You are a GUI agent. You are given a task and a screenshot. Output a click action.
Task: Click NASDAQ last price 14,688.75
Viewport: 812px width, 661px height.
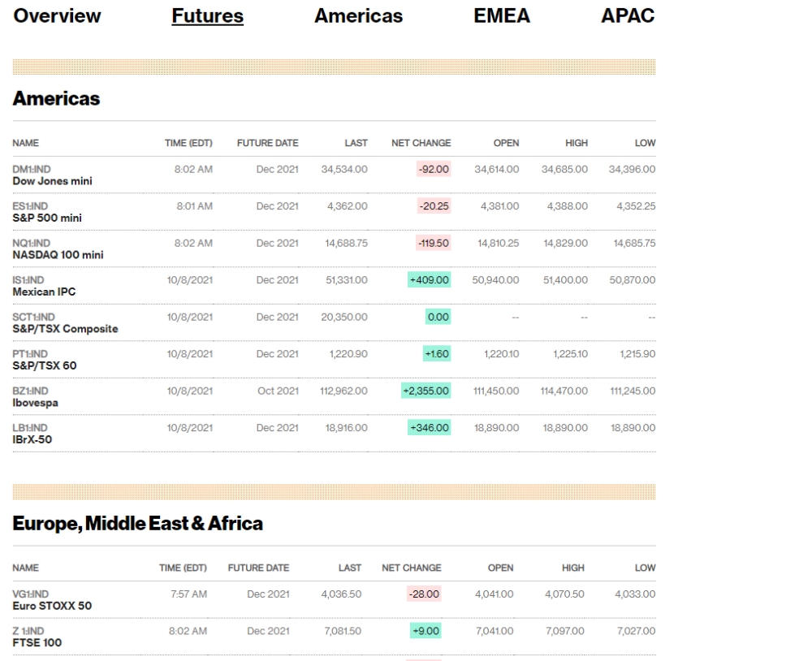pos(347,244)
